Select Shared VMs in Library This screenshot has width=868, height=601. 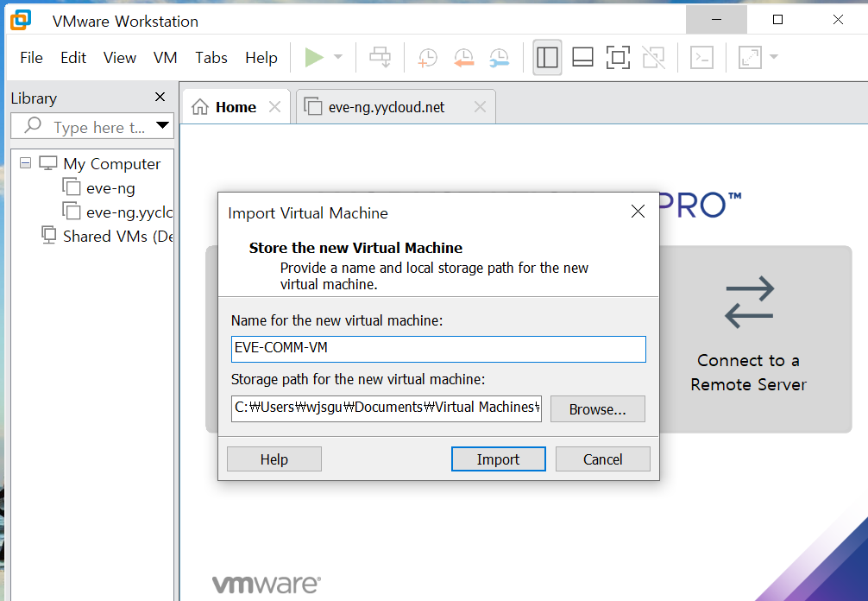107,237
